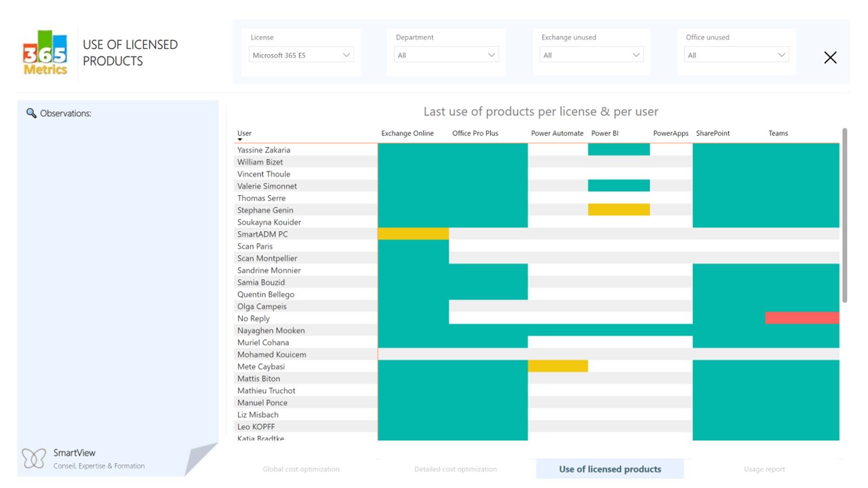868x488 pixels.
Task: Go to the Usage report tab
Action: click(764, 469)
